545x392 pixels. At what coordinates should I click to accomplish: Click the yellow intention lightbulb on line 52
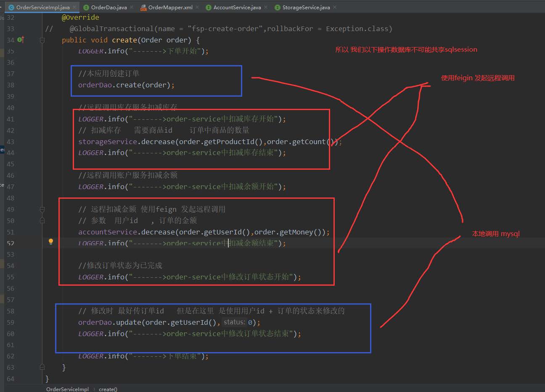point(51,242)
